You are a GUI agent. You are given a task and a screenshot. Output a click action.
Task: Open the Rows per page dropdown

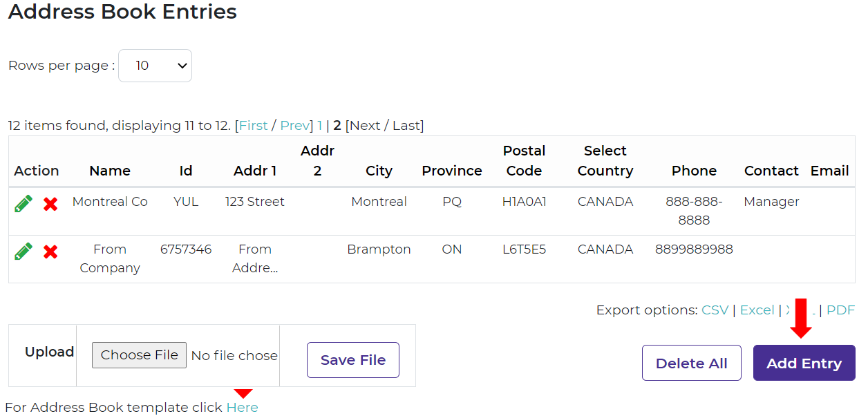pos(155,66)
